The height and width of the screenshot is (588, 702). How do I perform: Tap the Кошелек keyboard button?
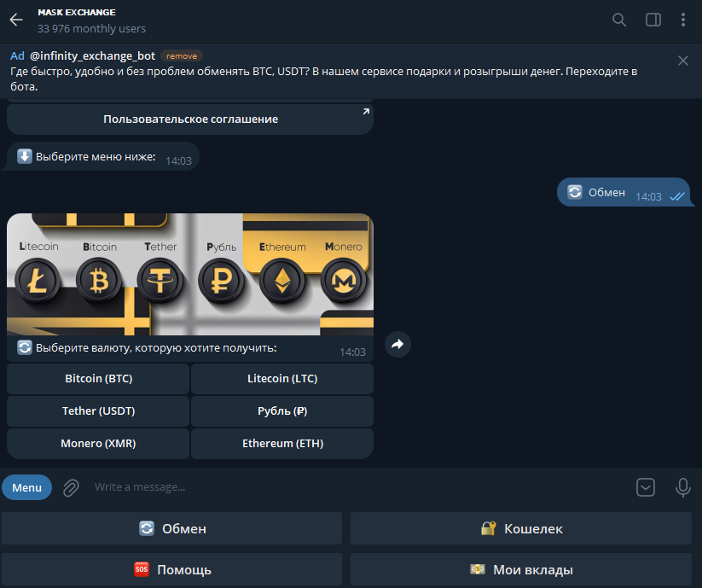click(x=521, y=529)
